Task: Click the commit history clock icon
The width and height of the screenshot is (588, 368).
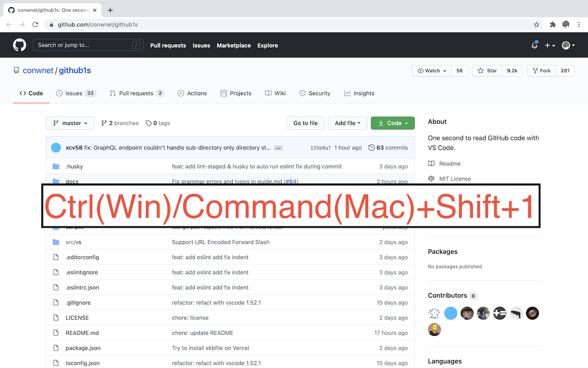Action: (372, 147)
